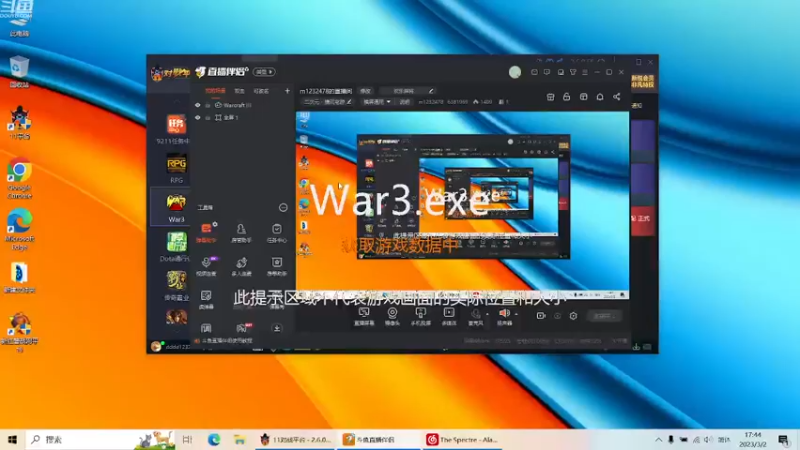800x450 pixels.
Task: Click the live preview canvas
Action: (462, 205)
